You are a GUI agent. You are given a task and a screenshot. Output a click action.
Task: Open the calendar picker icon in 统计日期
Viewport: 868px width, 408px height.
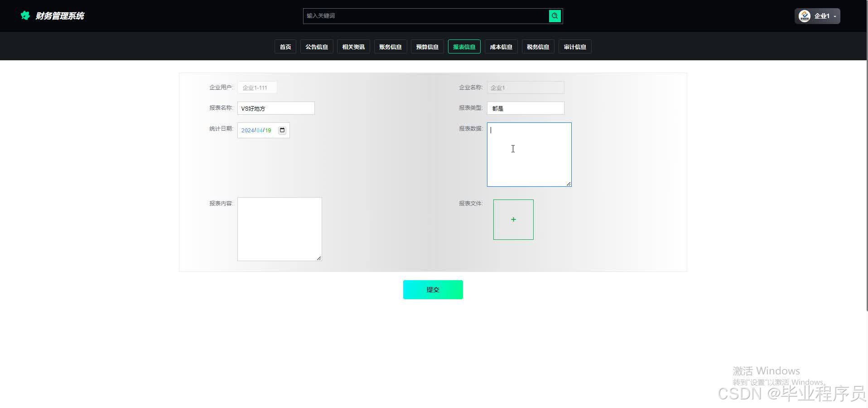tap(282, 130)
